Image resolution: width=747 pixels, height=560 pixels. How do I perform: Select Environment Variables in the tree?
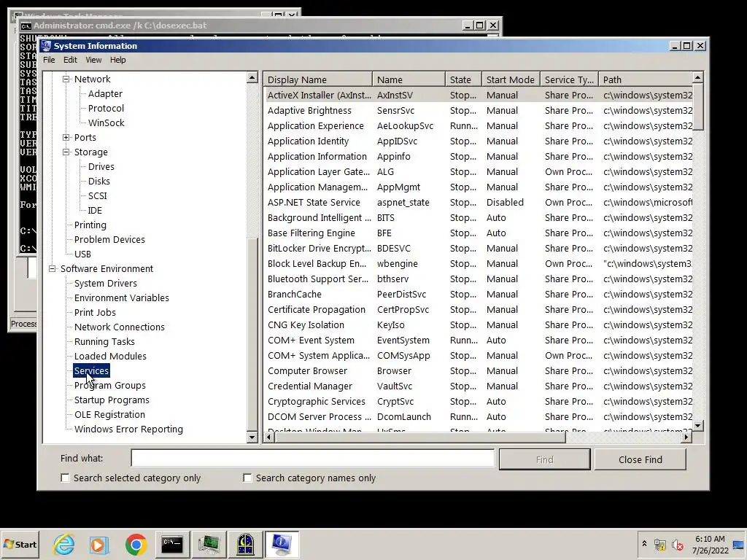click(x=122, y=298)
